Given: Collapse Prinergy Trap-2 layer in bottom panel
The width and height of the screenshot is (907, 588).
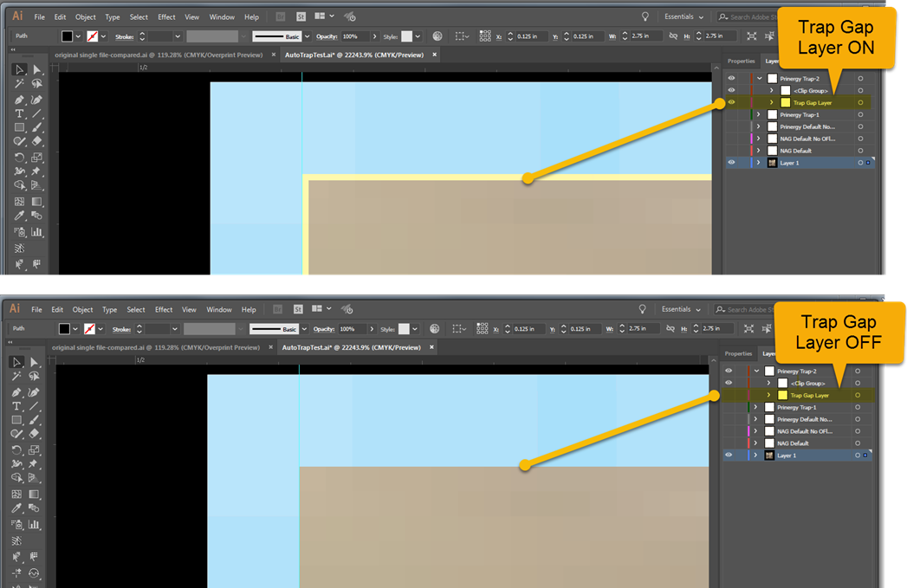Looking at the screenshot, I should pos(756,371).
